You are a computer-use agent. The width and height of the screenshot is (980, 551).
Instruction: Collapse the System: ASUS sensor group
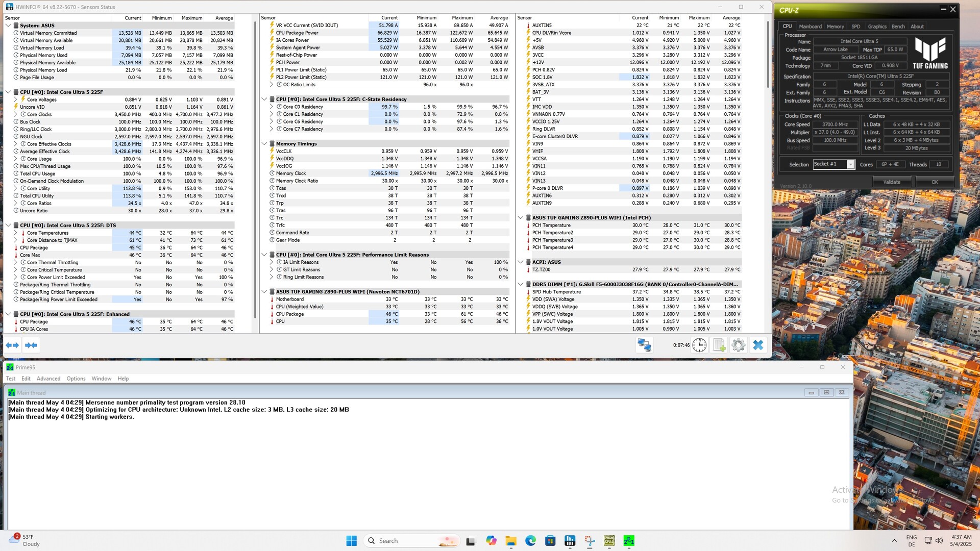coord(8,26)
